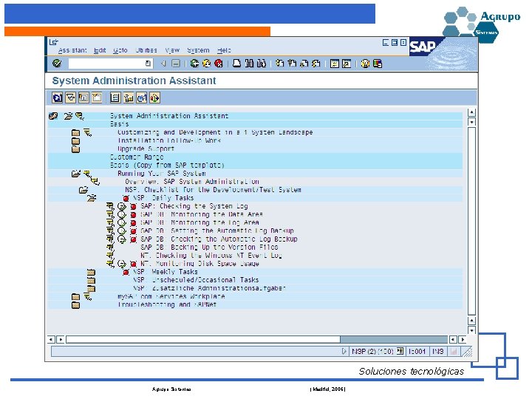532x399 pixels.
Task: Select the Customer Range heading row
Action: click(137, 157)
